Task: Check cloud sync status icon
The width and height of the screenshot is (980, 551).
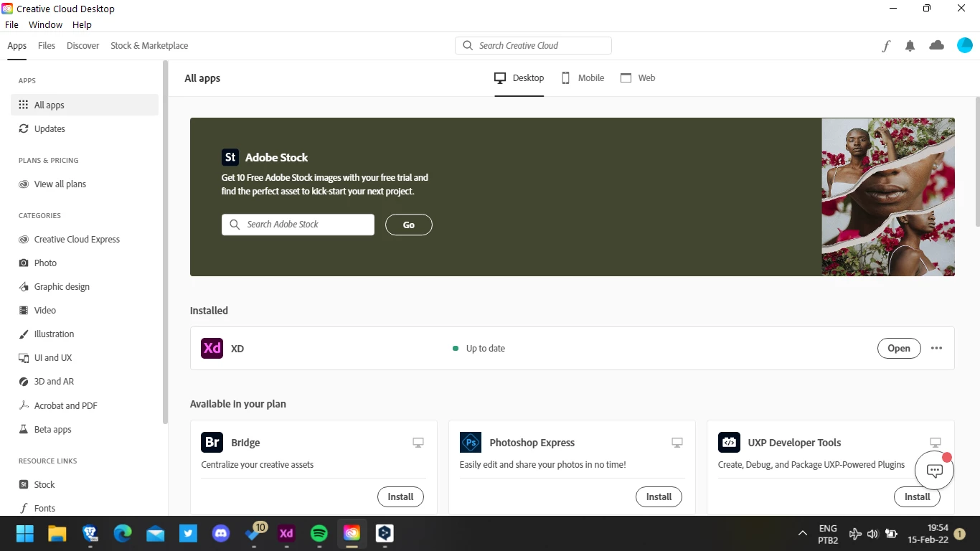Action: [936, 45]
